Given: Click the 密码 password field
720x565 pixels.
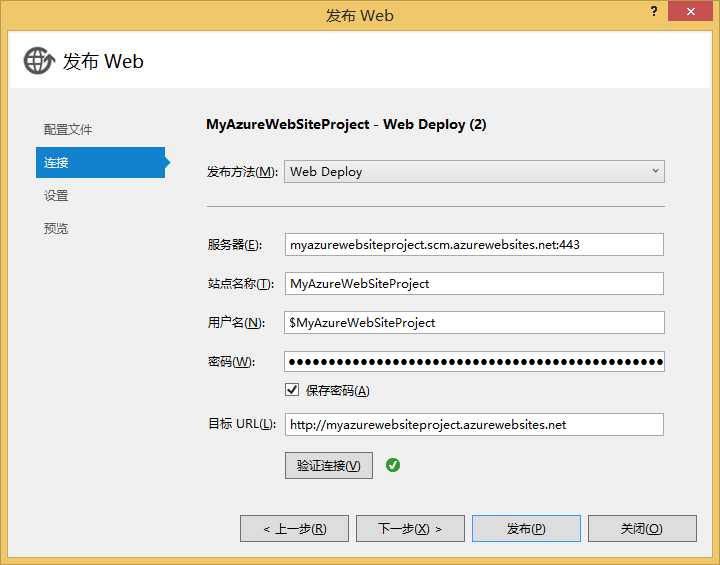Looking at the screenshot, I should 474,362.
